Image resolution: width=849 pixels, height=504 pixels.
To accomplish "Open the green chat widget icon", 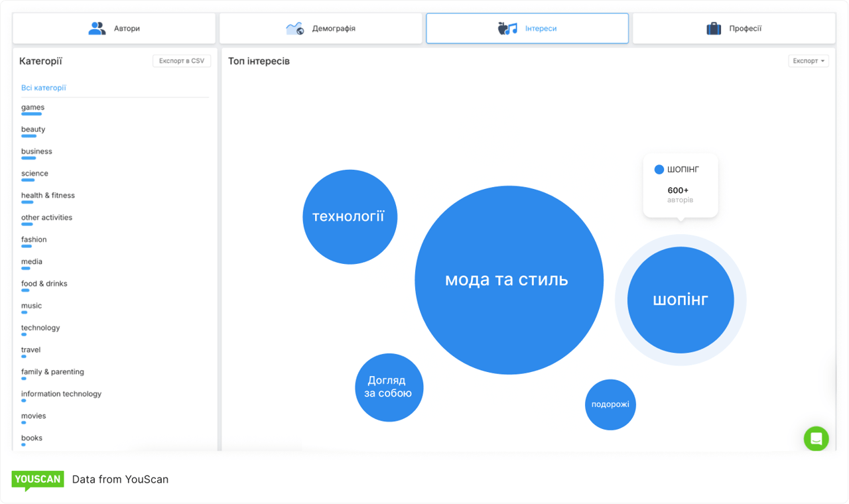I will point(816,439).
